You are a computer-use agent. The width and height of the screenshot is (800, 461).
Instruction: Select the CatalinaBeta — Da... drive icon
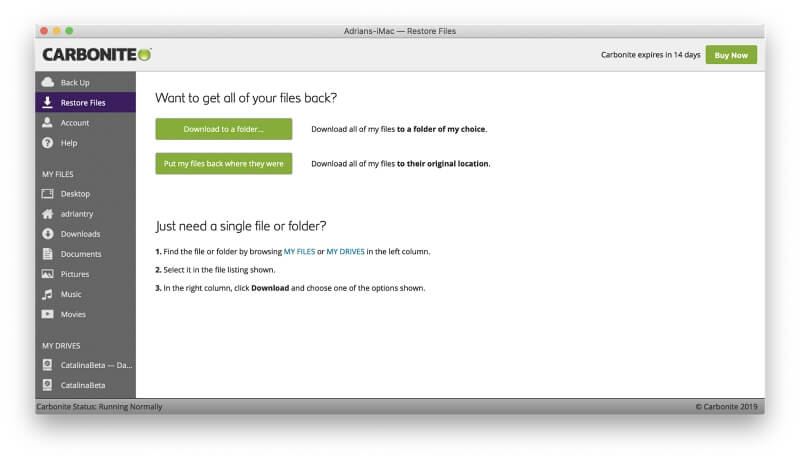tap(47, 365)
